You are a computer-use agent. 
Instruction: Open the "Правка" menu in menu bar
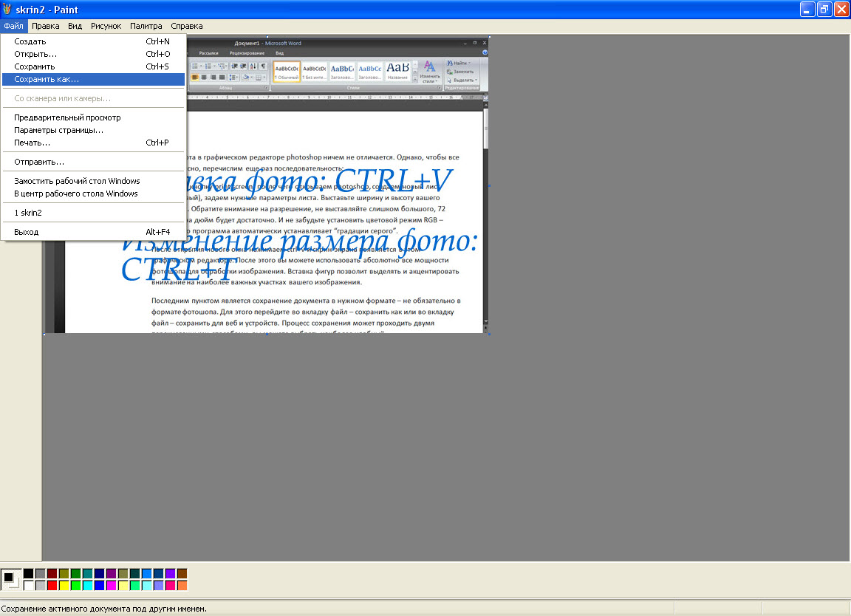pos(45,26)
